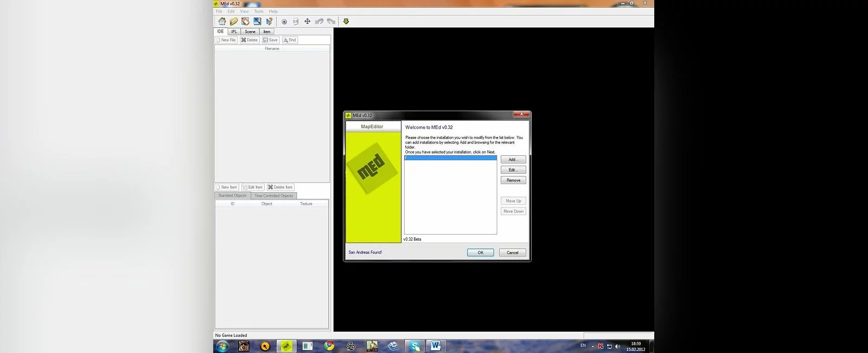Click the redo curved arrow icon

[x=331, y=22]
